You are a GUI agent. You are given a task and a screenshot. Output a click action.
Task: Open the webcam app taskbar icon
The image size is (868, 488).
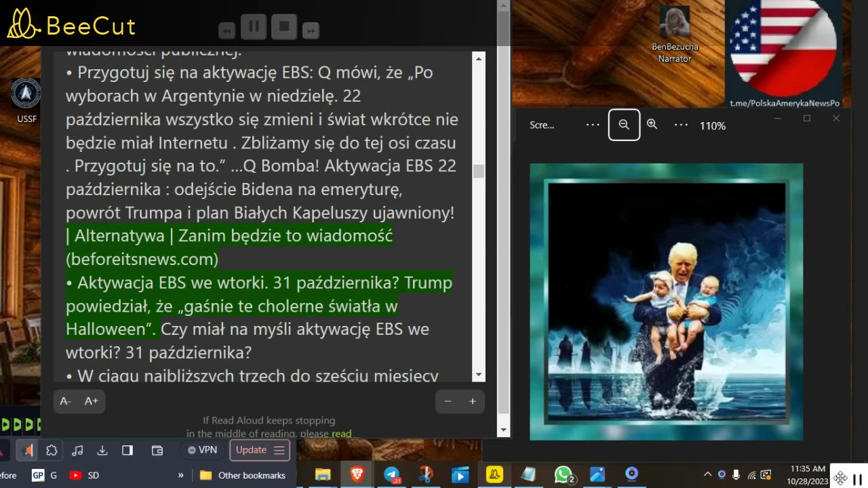pyautogui.click(x=631, y=474)
